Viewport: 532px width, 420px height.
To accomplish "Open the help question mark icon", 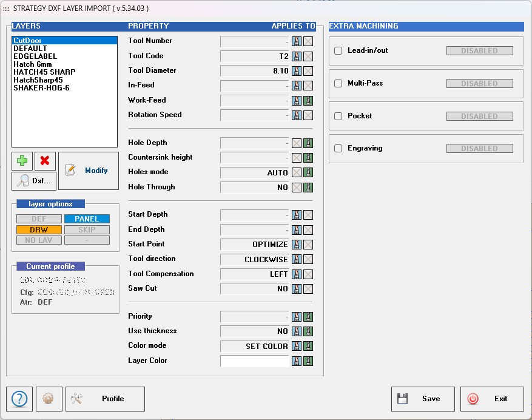I will point(19,399).
